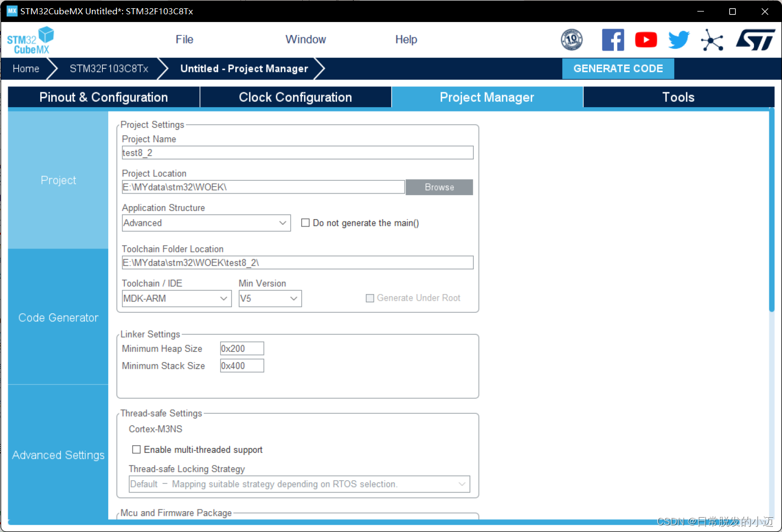
Task: Switch to Clock Configuration tab
Action: click(x=296, y=97)
